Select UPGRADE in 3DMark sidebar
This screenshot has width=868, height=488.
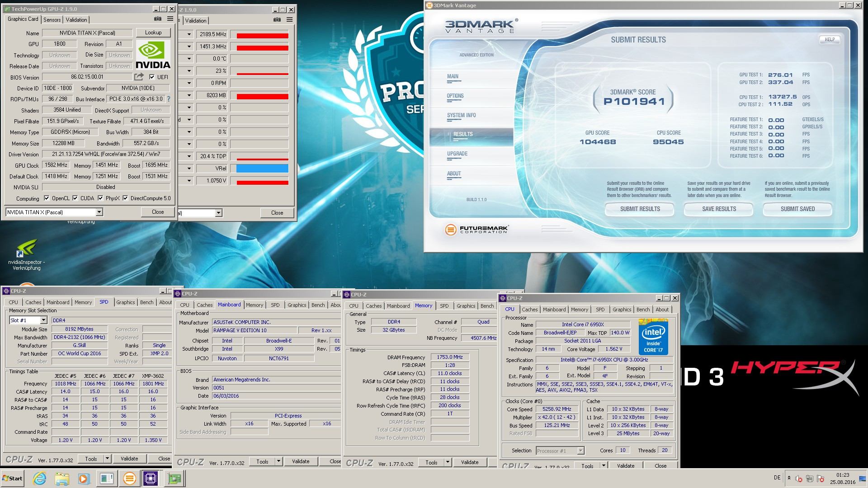(x=458, y=154)
